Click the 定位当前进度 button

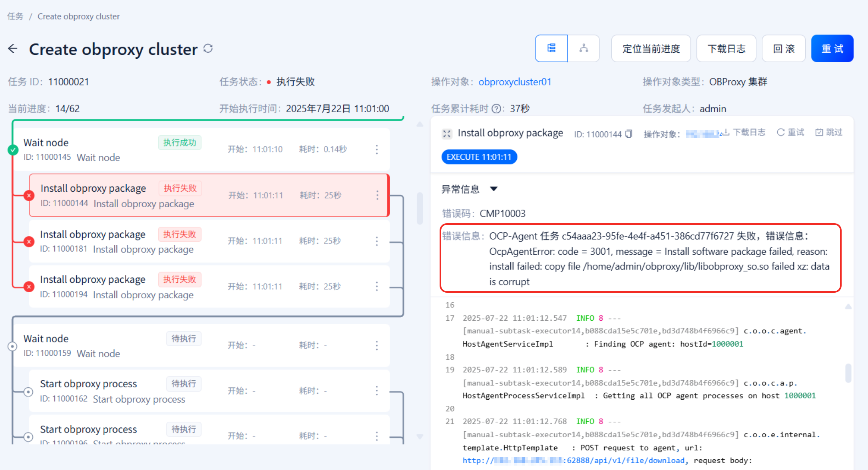[651, 48]
